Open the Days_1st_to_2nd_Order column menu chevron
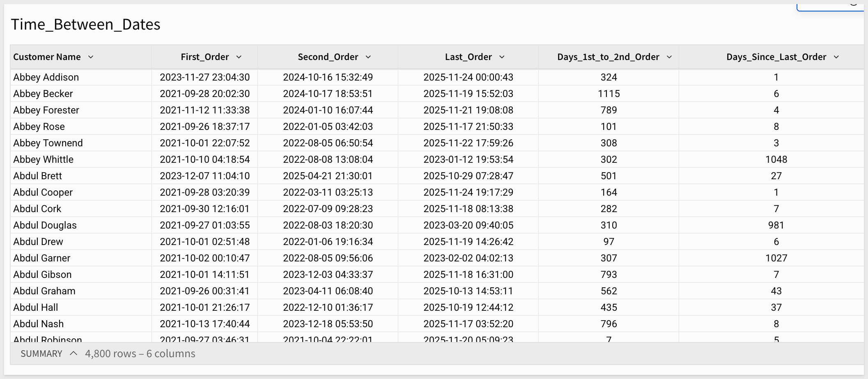The height and width of the screenshot is (379, 868). (669, 57)
